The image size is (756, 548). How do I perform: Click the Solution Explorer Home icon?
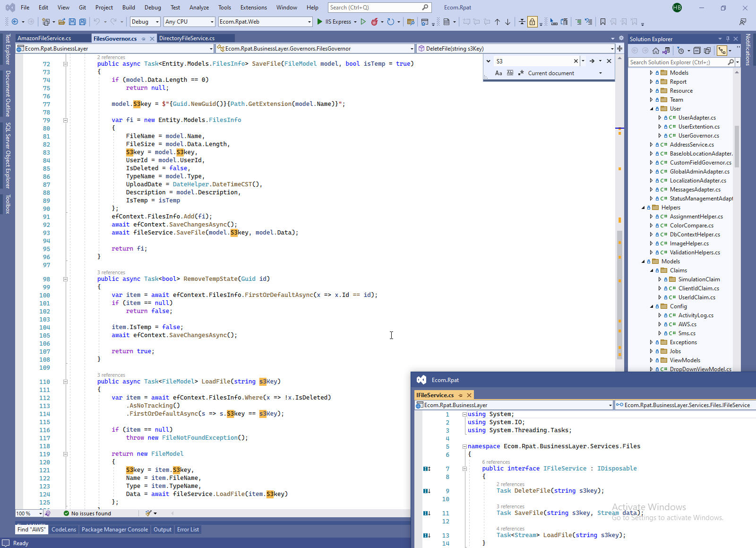[x=655, y=51]
